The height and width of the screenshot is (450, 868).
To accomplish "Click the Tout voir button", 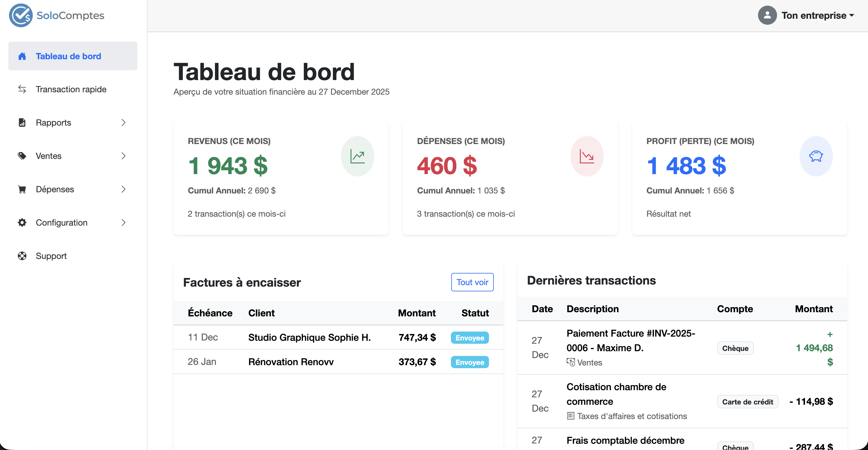I will (x=472, y=282).
